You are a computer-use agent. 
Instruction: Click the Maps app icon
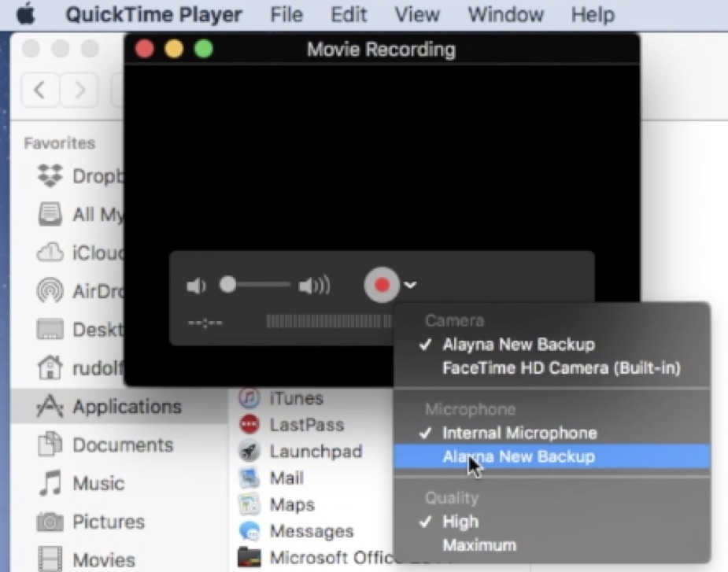tap(249, 504)
